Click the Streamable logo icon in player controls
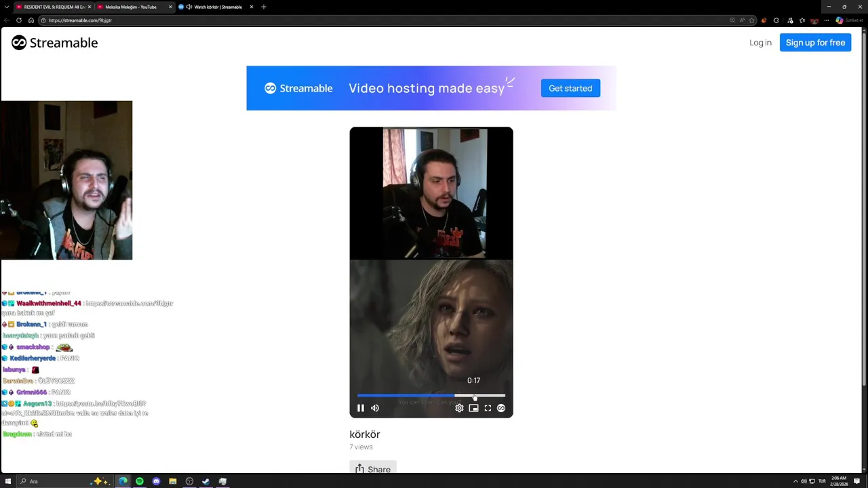The height and width of the screenshot is (488, 868). 501,408
